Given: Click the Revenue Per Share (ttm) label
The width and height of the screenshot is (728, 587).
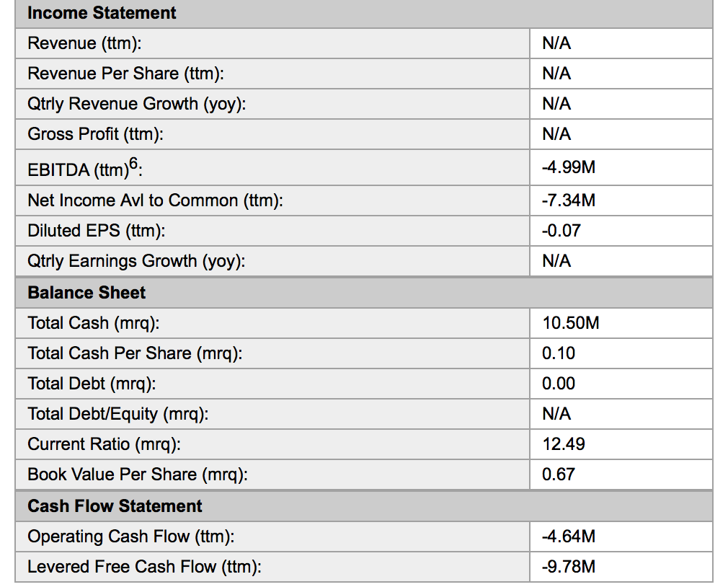Looking at the screenshot, I should click(x=125, y=74).
